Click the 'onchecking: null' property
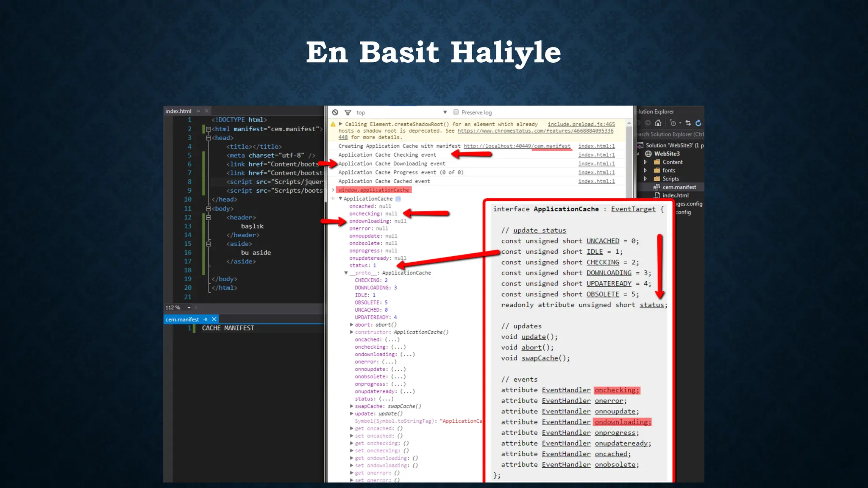This screenshot has width=868, height=488. (373, 213)
